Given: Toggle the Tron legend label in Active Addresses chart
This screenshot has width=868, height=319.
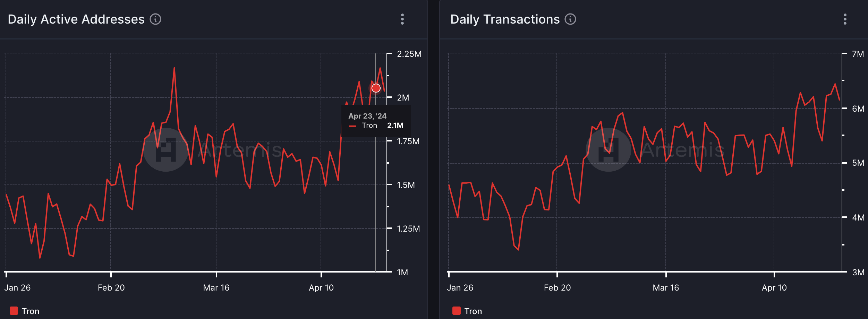Looking at the screenshot, I should coord(31,311).
